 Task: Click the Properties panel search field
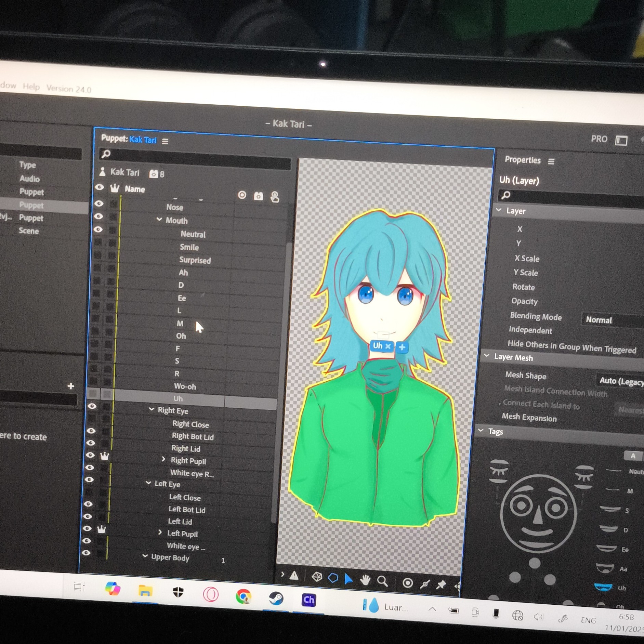571,198
